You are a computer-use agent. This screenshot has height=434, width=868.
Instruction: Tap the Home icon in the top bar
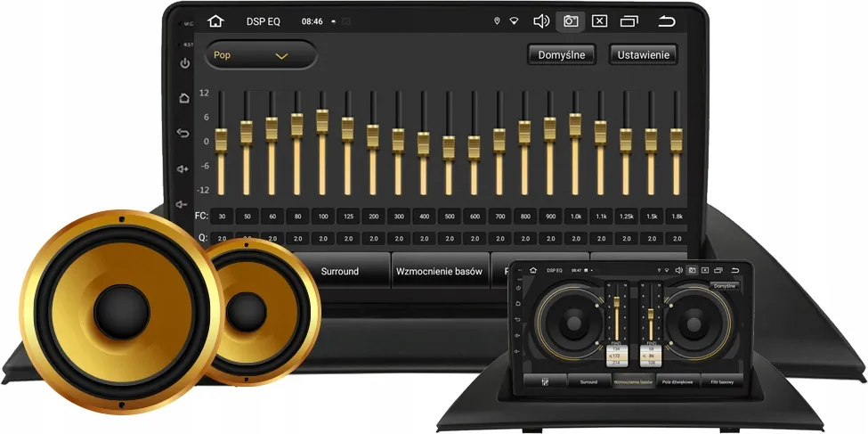[x=215, y=21]
